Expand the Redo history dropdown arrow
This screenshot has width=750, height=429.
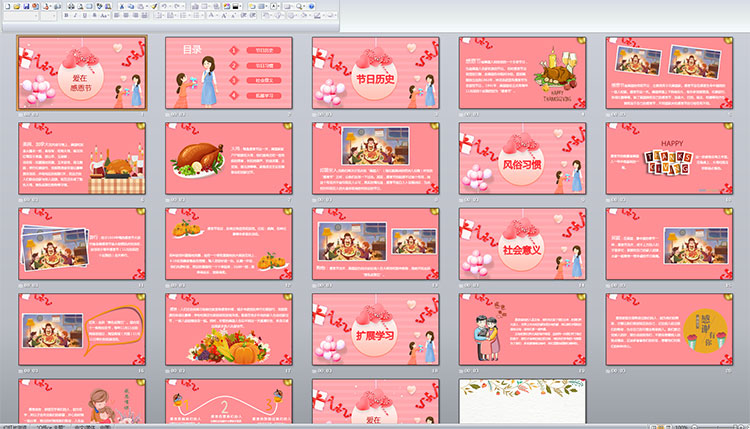point(183,6)
